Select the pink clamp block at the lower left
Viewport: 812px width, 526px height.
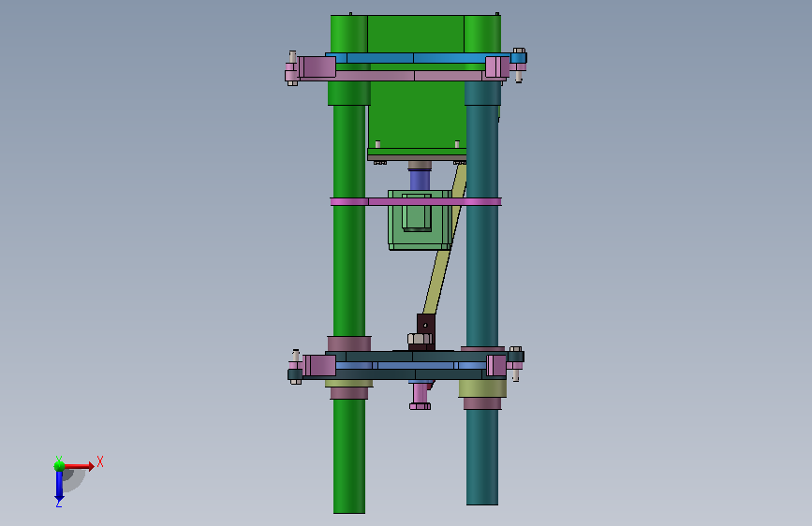point(319,366)
